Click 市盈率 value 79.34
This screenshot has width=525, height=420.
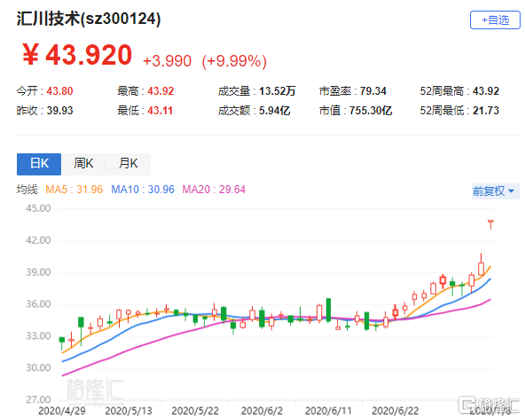click(x=373, y=91)
